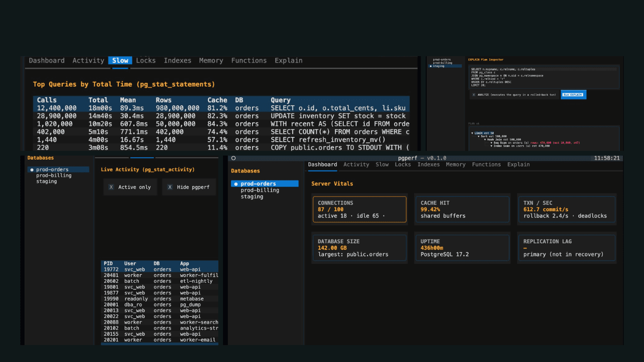
Task: Select the WITH recent AS query row
Action: click(221, 124)
